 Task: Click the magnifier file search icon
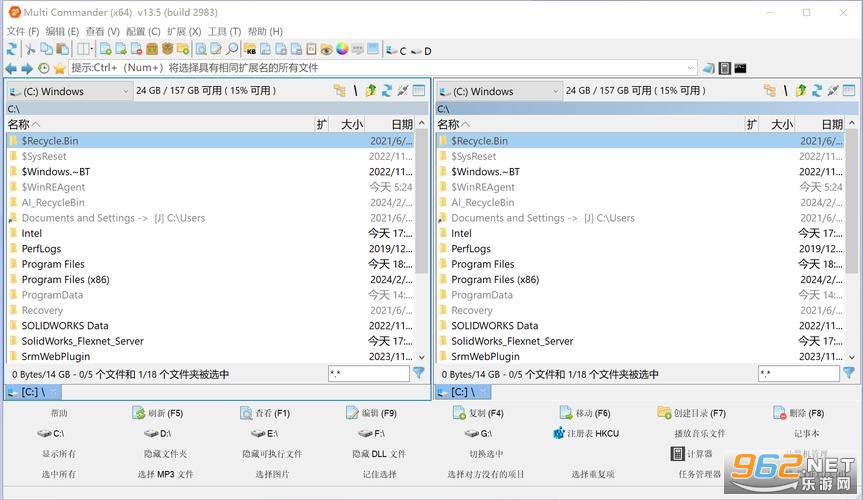(x=232, y=49)
